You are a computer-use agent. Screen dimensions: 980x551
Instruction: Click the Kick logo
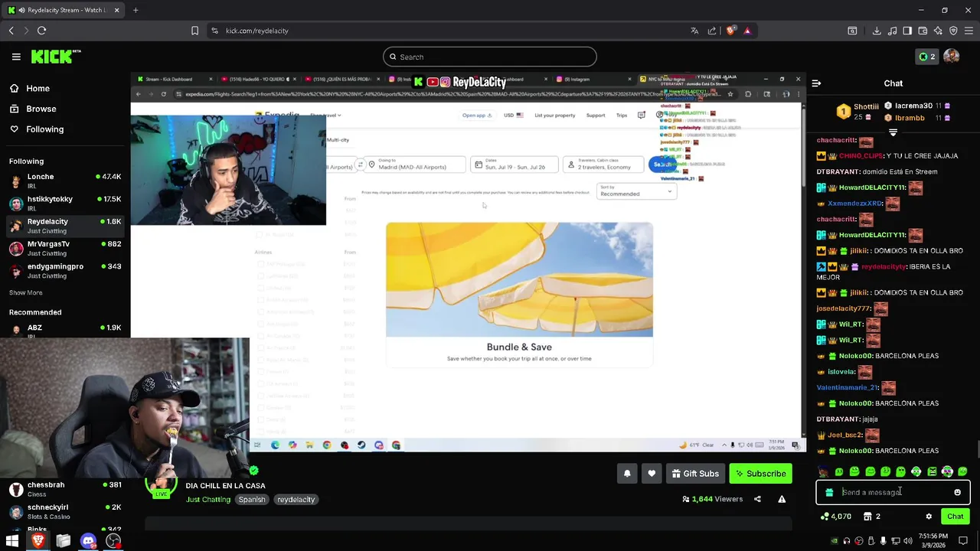[x=56, y=56]
